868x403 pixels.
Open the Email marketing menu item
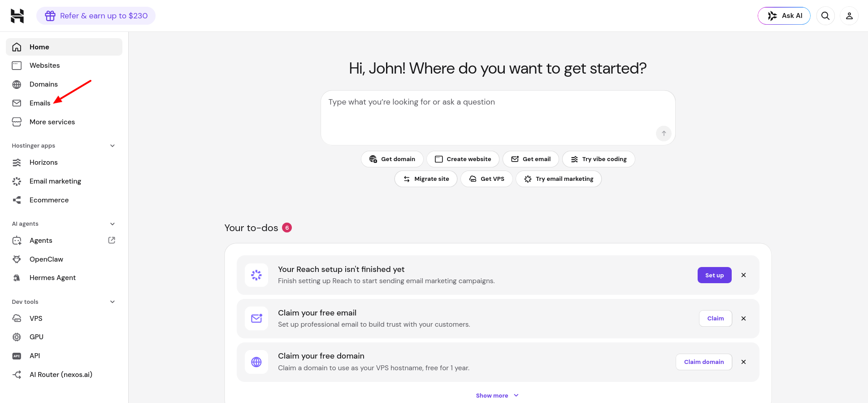click(64, 181)
